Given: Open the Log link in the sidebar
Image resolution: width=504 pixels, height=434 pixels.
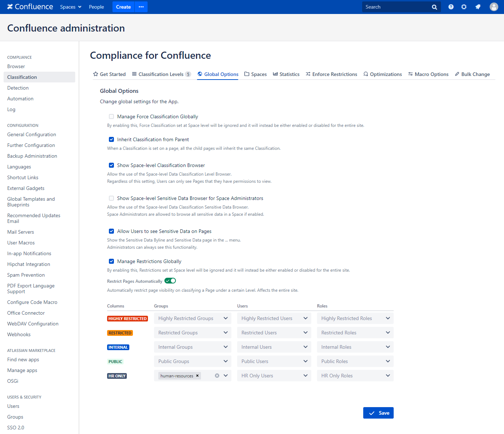Looking at the screenshot, I should coord(11,109).
